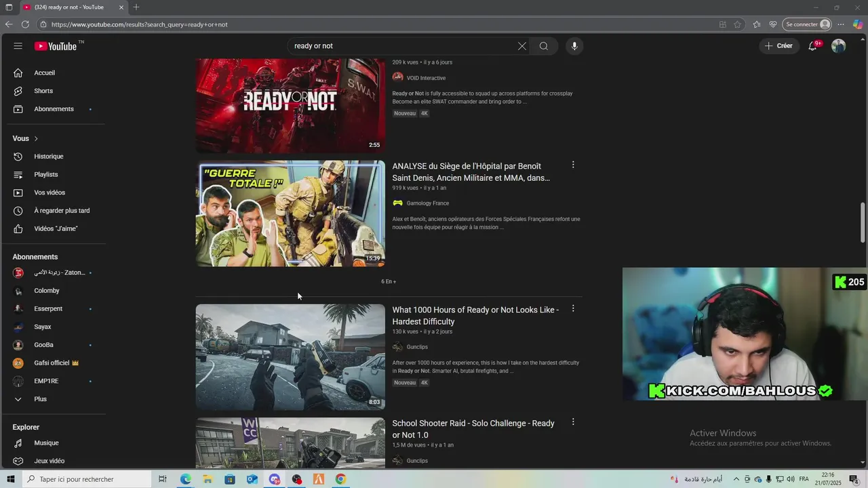Open the Guerre Totale video thumbnail

click(x=290, y=213)
